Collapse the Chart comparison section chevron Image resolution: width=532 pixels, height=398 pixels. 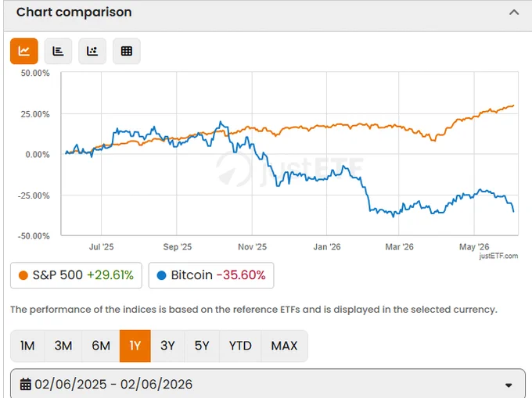[x=514, y=13]
